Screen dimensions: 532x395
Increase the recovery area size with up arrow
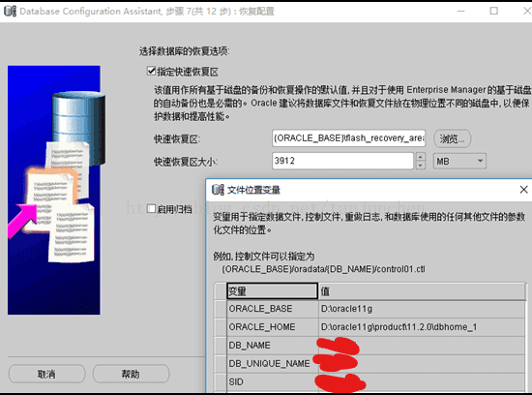pyautogui.click(x=421, y=157)
